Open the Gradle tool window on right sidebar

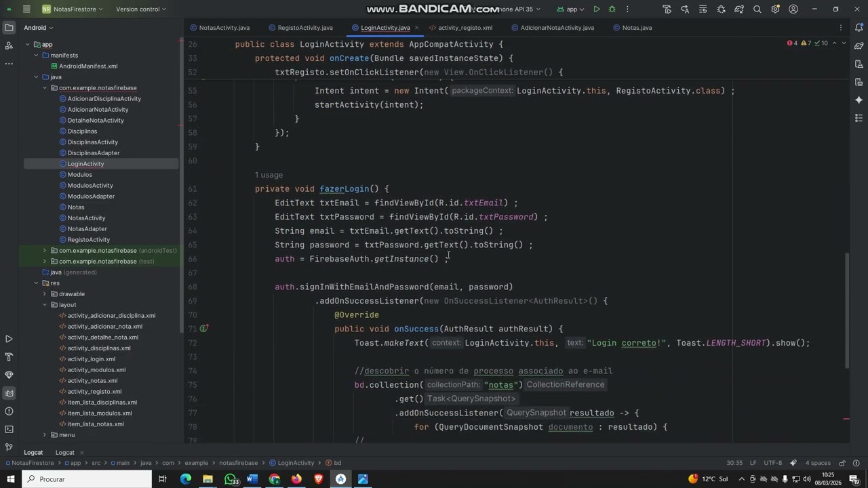[x=859, y=46]
